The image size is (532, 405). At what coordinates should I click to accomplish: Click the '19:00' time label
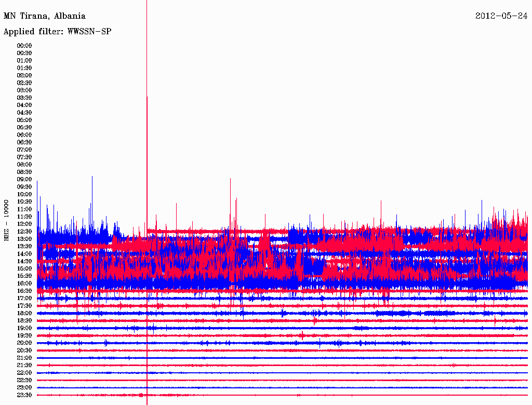point(24,328)
